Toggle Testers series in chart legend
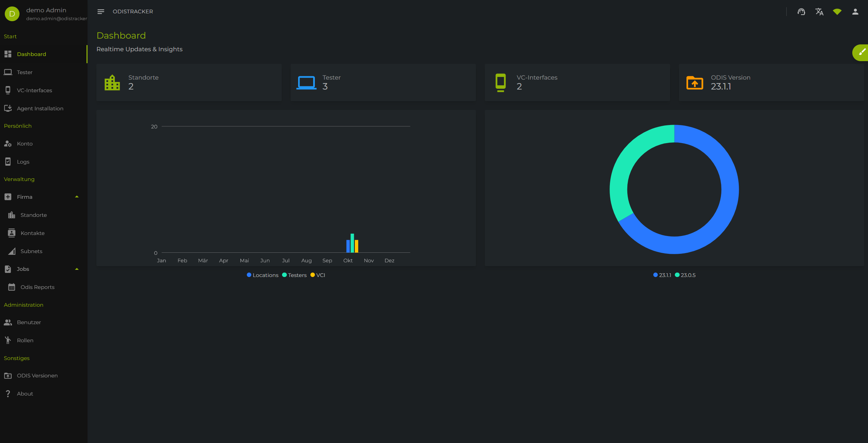The width and height of the screenshot is (868, 443). [x=294, y=275]
